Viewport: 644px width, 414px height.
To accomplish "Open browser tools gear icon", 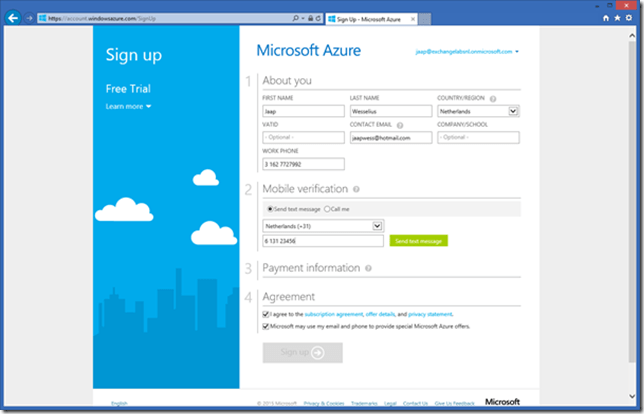I will (x=630, y=18).
